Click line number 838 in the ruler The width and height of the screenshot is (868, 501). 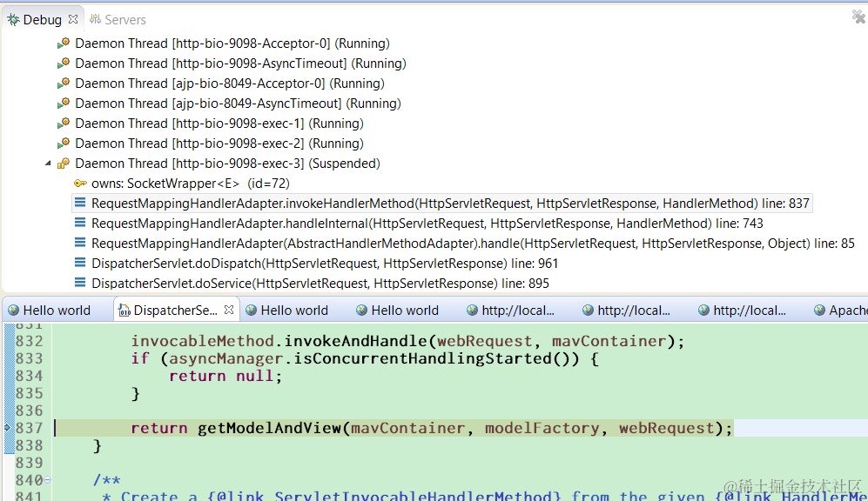point(30,445)
